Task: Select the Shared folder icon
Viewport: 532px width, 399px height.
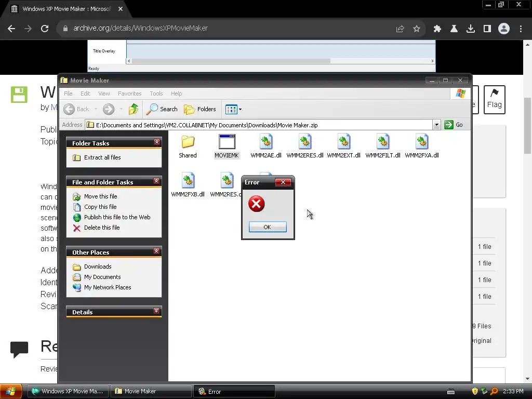Action: [188, 147]
